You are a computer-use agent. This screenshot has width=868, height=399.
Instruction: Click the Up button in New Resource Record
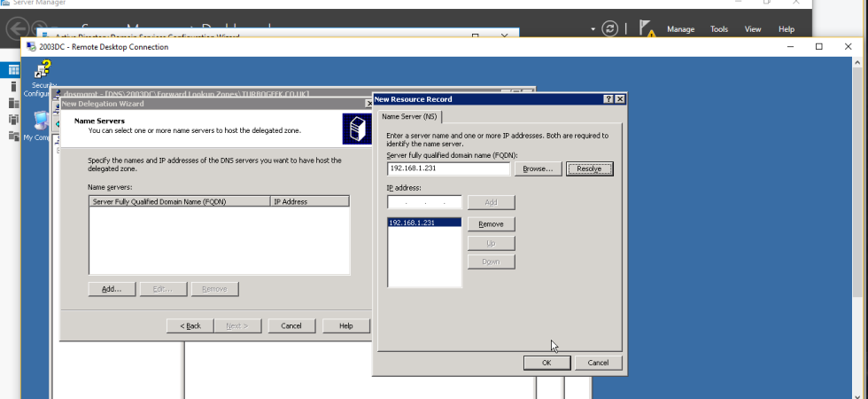pos(491,243)
